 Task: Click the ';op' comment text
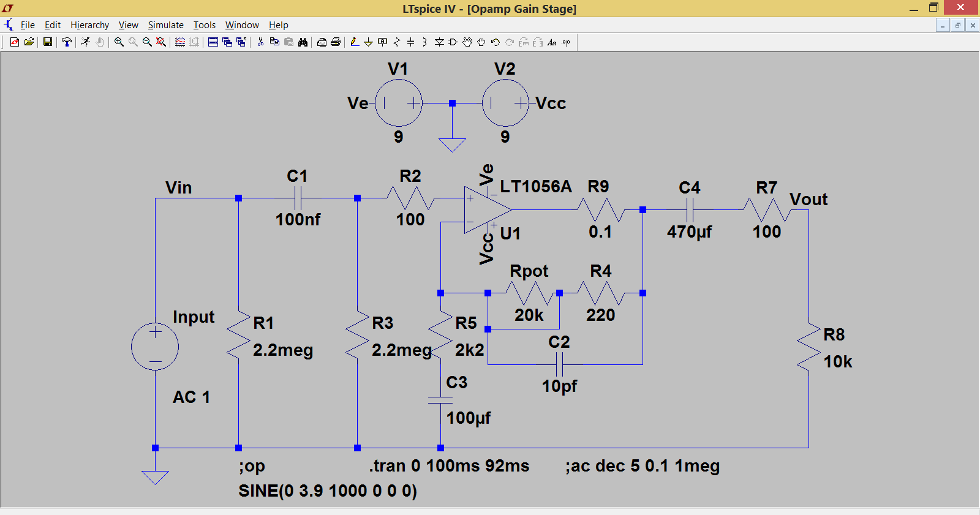pyautogui.click(x=252, y=467)
